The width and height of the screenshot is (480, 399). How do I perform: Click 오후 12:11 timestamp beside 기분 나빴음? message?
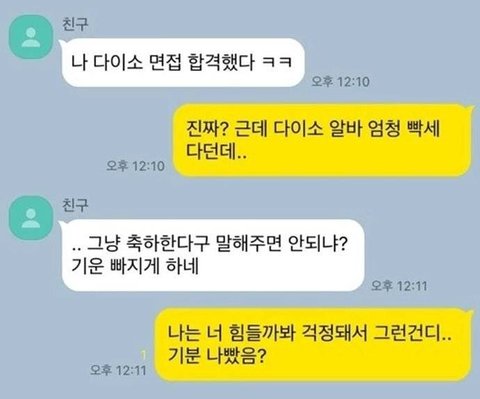[118, 370]
